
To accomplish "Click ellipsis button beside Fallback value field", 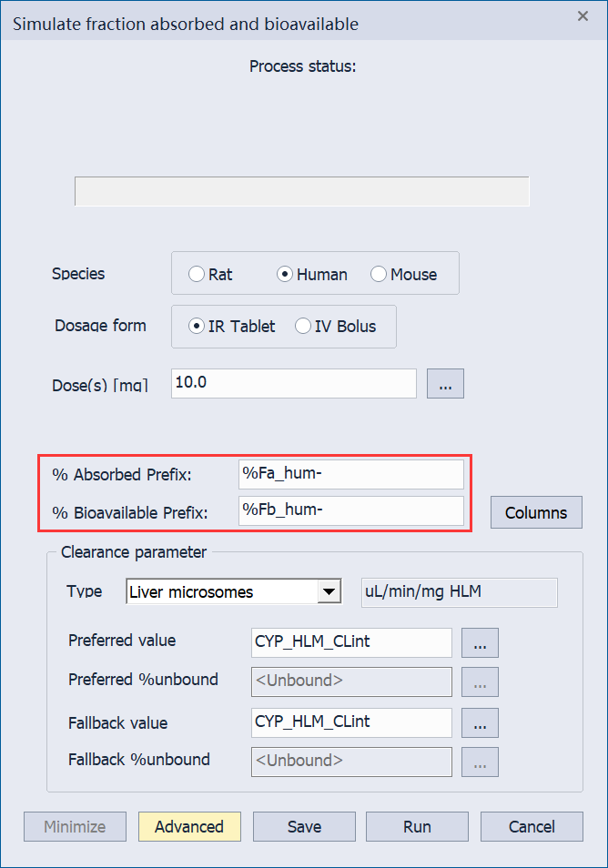I will pyautogui.click(x=480, y=723).
